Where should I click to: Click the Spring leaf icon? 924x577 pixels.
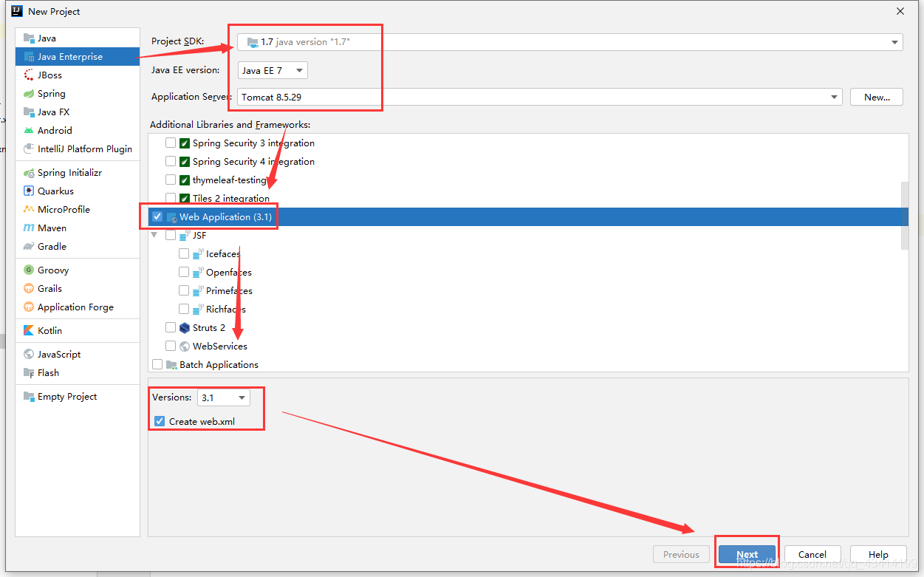[29, 94]
